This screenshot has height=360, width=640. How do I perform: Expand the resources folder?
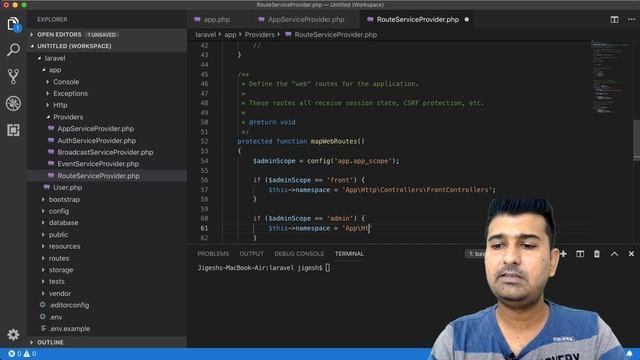pos(64,247)
